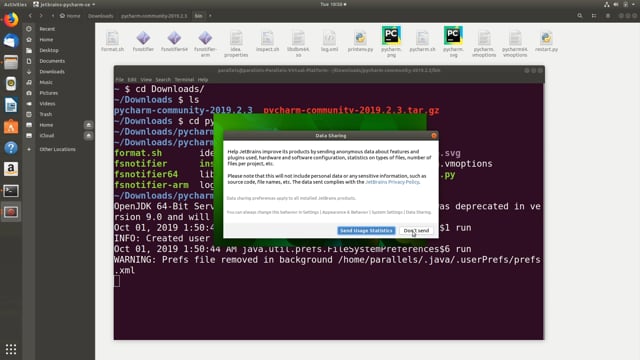Screen dimensions: 640x360
Task: Switch to Terminal in dock
Action: coord(11,191)
